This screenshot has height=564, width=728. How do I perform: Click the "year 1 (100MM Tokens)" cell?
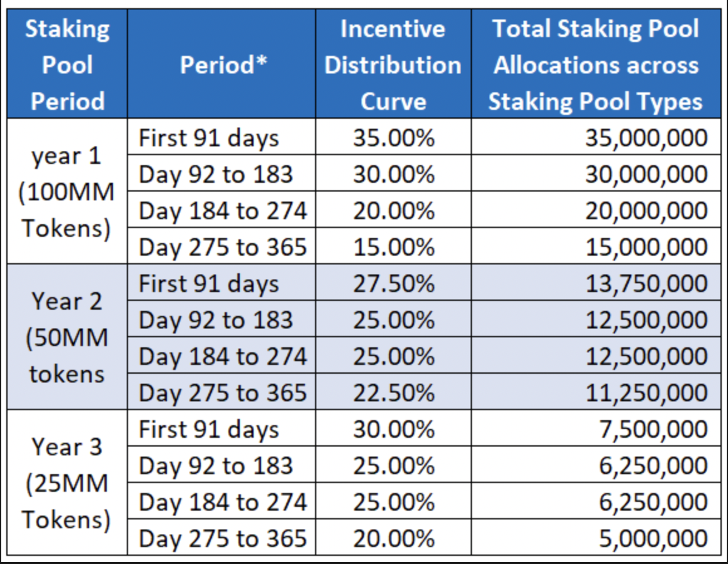[67, 192]
